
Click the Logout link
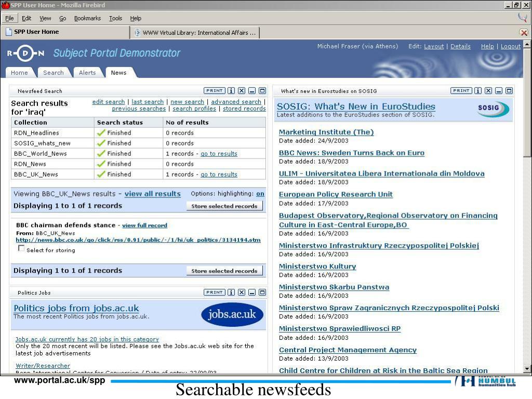(511, 46)
